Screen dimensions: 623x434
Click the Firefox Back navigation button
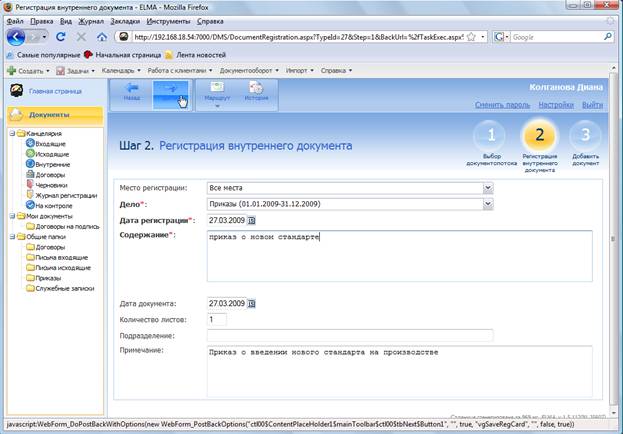coord(16,37)
